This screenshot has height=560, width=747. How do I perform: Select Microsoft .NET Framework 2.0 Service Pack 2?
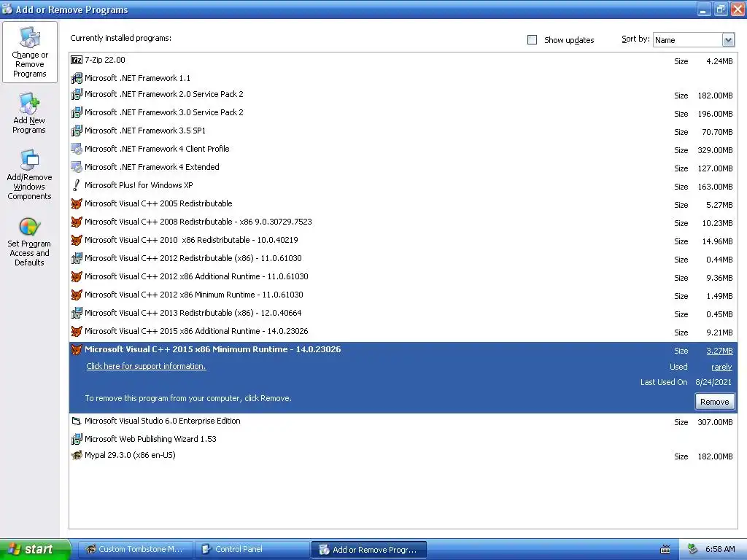(403, 95)
